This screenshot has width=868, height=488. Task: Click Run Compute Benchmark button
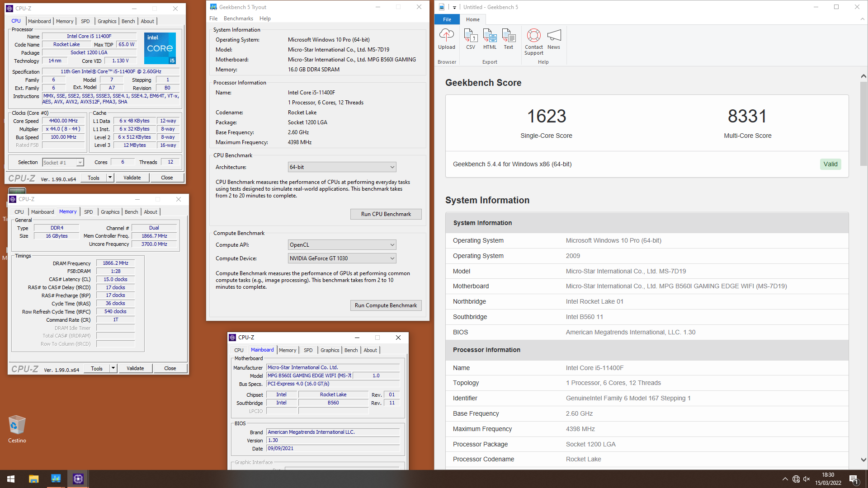[386, 305]
